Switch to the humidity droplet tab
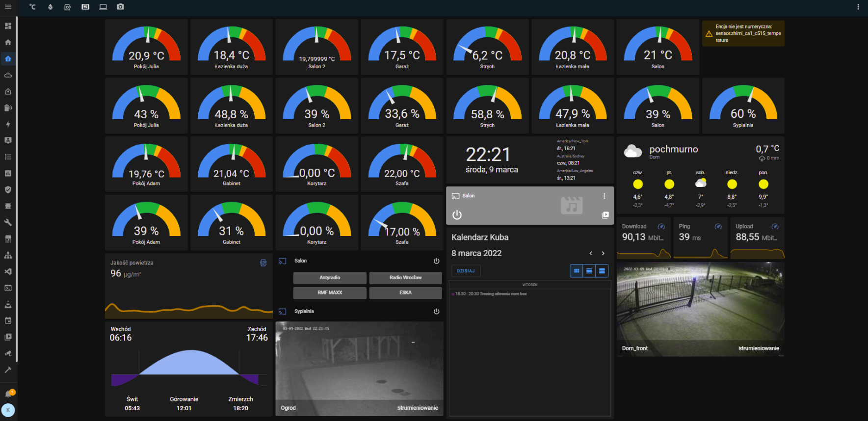Image resolution: width=868 pixels, height=421 pixels. 50,7
